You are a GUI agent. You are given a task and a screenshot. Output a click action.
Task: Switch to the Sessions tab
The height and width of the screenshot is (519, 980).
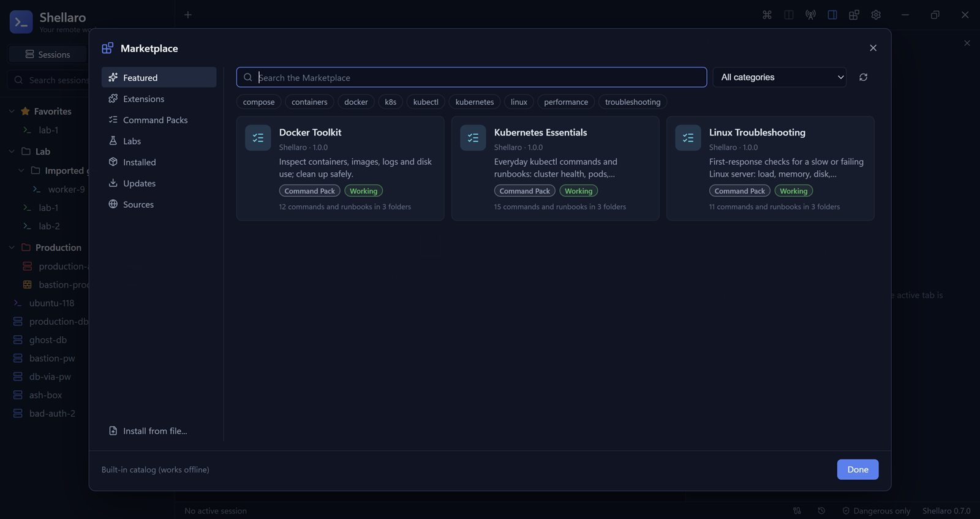[x=48, y=55]
